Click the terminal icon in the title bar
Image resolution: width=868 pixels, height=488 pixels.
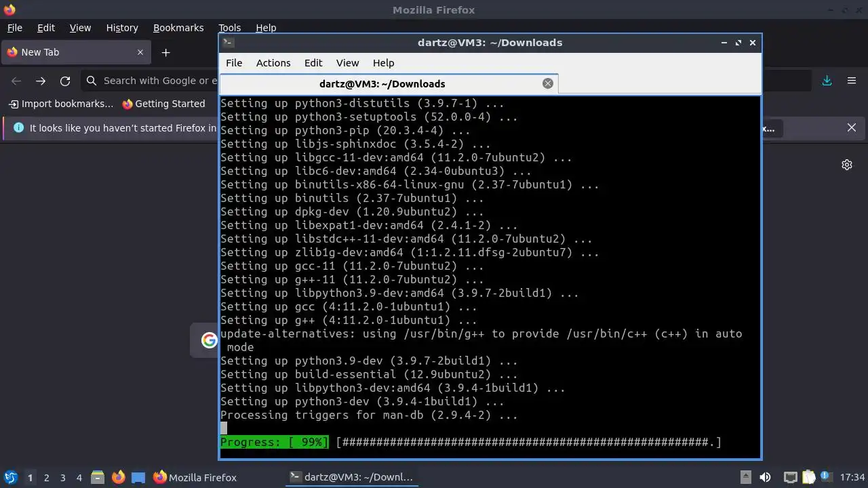click(229, 43)
